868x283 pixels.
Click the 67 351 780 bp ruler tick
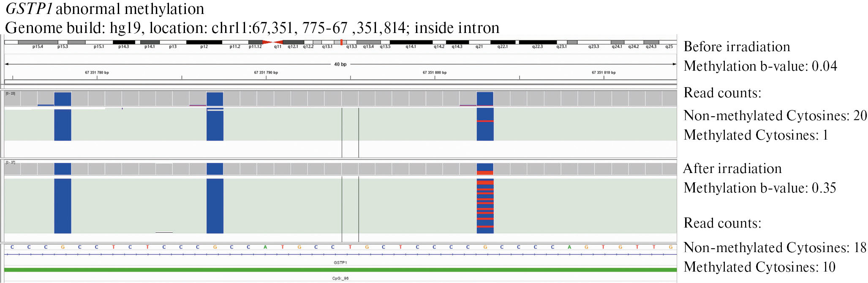(x=97, y=73)
